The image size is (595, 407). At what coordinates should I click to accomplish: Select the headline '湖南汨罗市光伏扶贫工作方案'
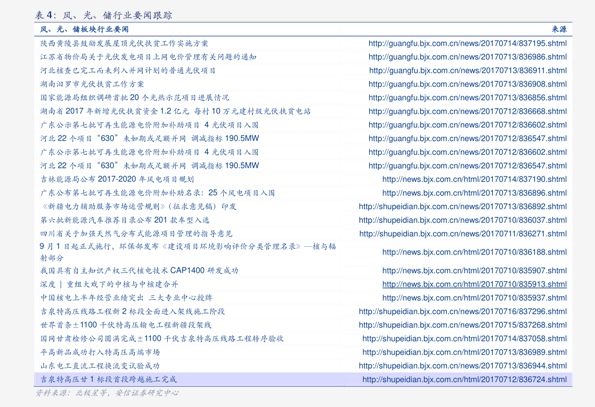click(x=92, y=84)
